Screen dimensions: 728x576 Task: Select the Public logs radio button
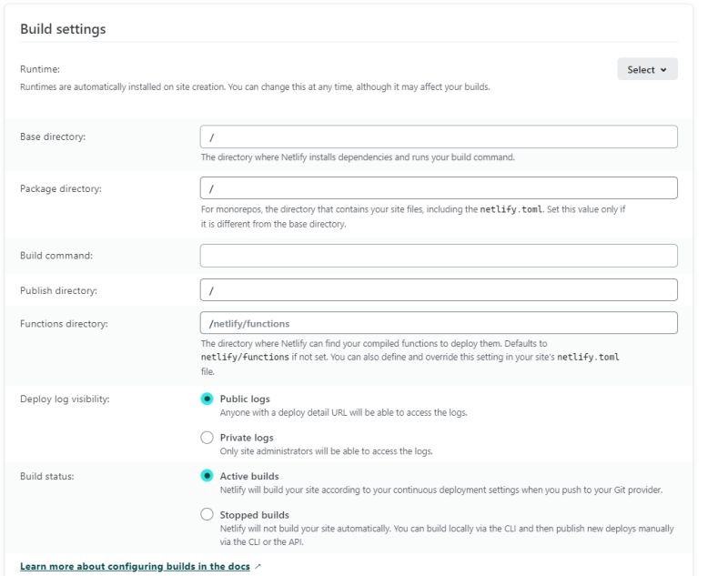pyautogui.click(x=207, y=399)
